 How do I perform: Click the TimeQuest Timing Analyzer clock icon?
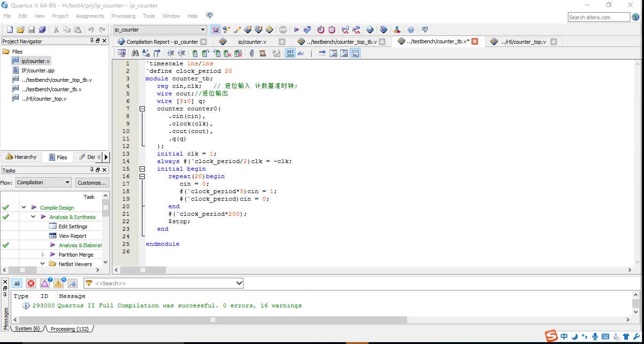(x=331, y=30)
